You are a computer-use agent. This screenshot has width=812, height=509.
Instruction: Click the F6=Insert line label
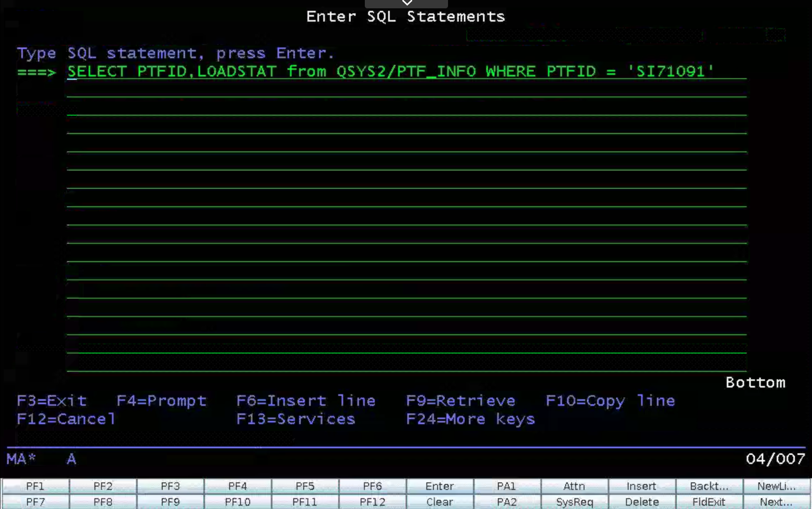point(306,401)
